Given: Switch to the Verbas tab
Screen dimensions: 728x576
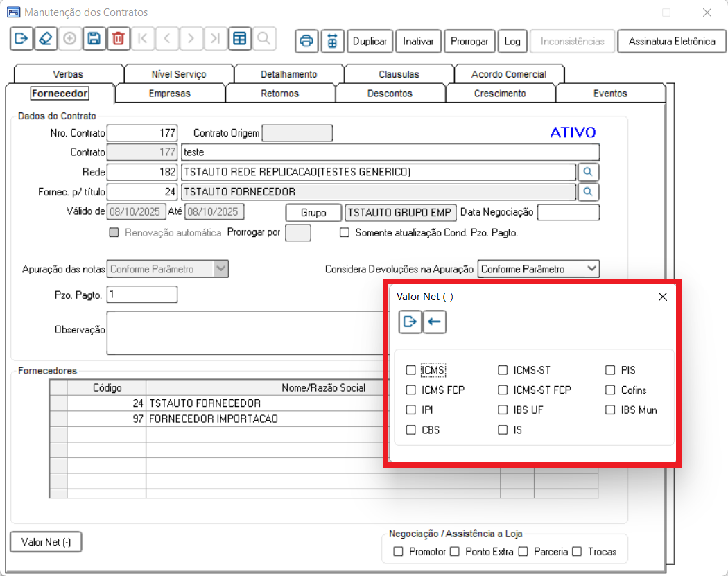Looking at the screenshot, I should (x=68, y=74).
